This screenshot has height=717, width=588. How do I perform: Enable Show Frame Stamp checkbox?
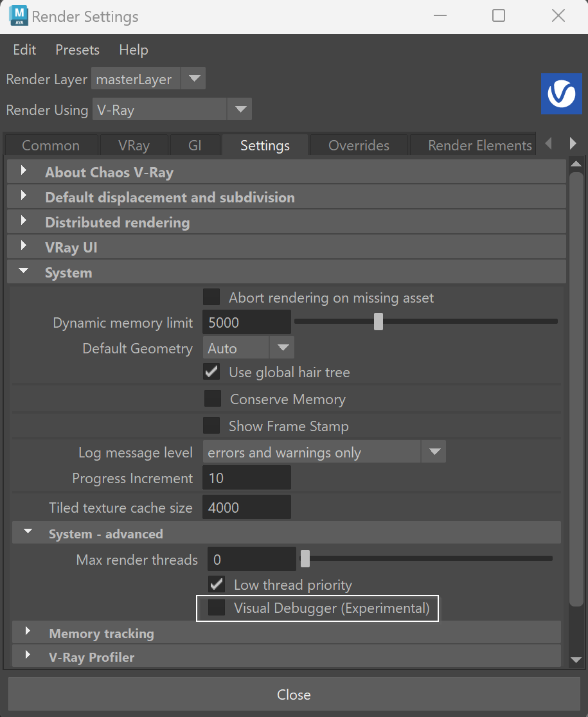(x=211, y=425)
